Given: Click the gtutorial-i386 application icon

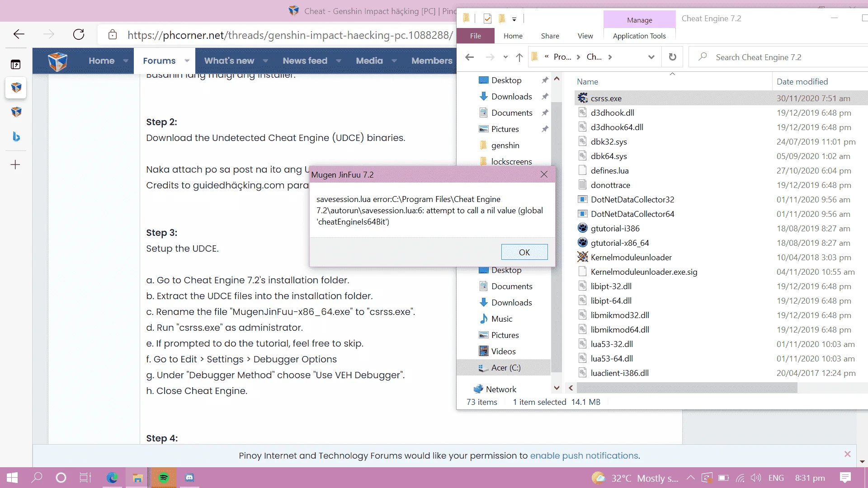Looking at the screenshot, I should pos(583,228).
